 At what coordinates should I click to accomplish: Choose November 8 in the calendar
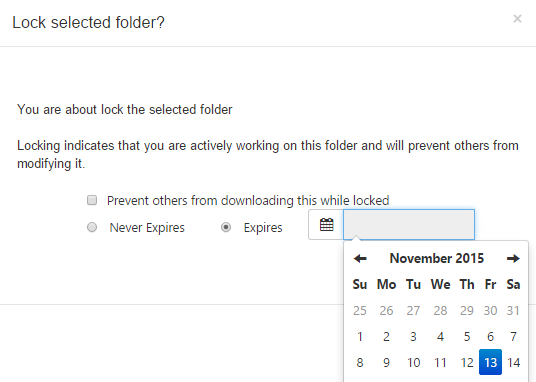pos(360,362)
